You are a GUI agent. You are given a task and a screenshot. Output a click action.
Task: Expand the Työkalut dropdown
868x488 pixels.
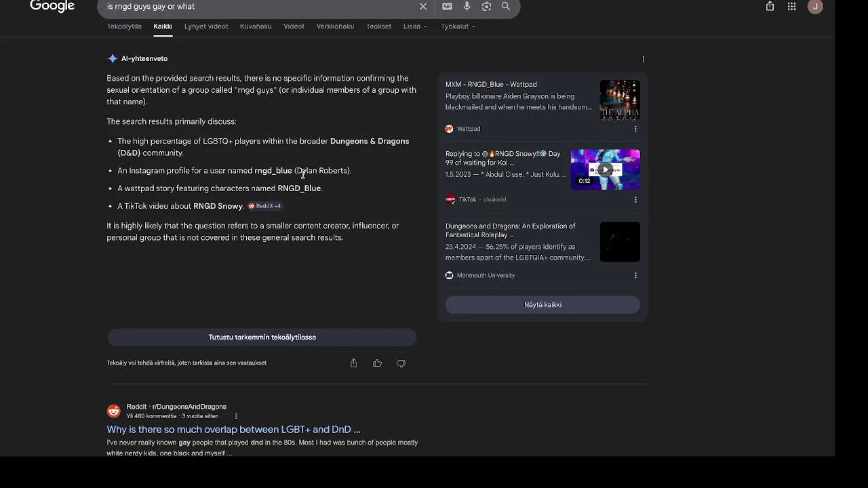pyautogui.click(x=458, y=26)
